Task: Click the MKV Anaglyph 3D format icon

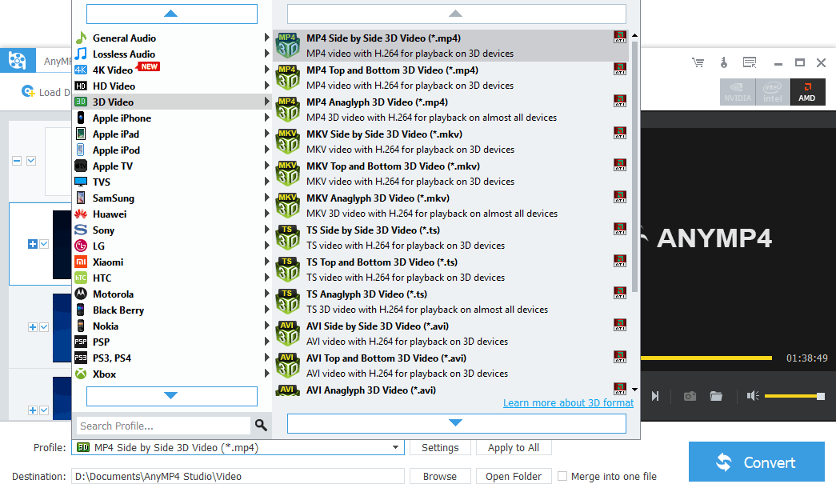Action: coord(288,206)
